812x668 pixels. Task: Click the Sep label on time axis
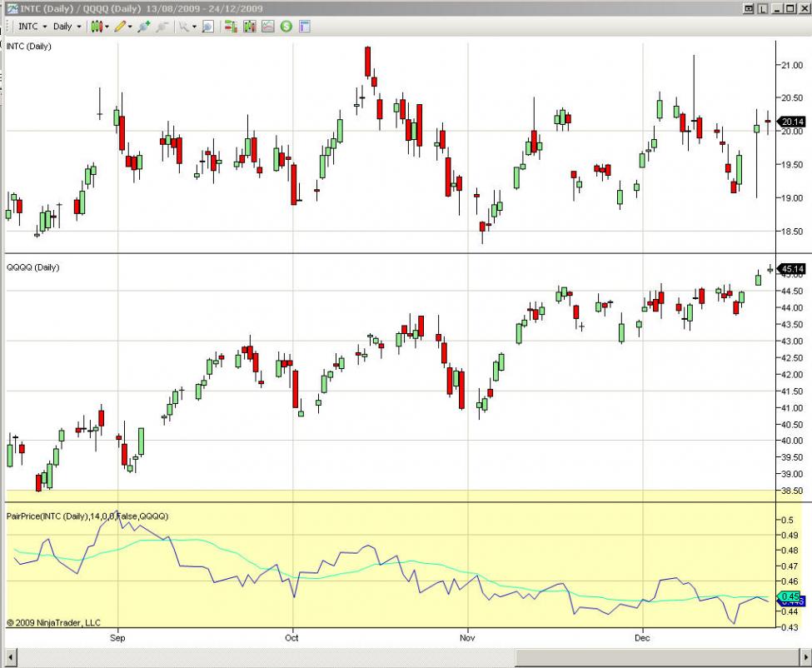[x=117, y=637]
